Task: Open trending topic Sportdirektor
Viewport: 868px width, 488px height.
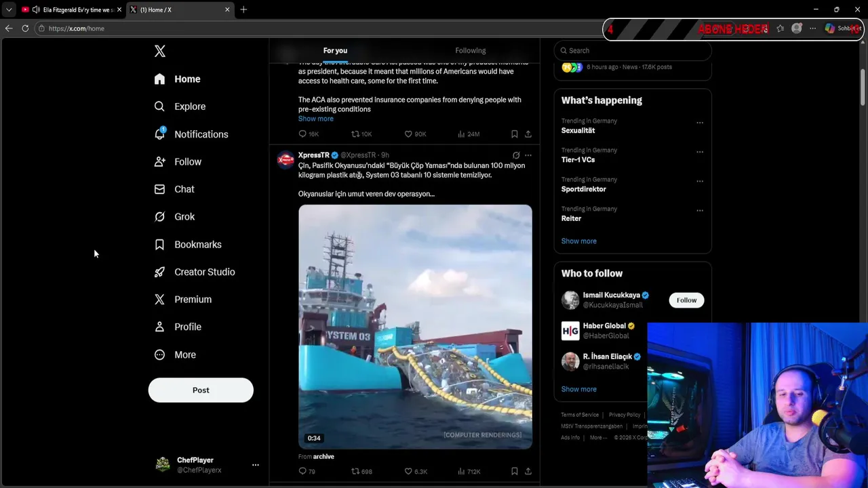Action: tap(583, 189)
